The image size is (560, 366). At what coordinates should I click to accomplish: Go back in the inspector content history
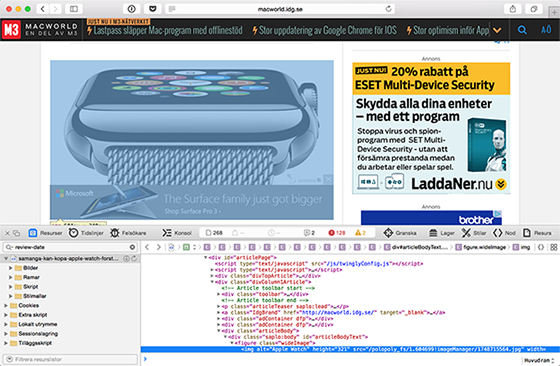coord(147,247)
